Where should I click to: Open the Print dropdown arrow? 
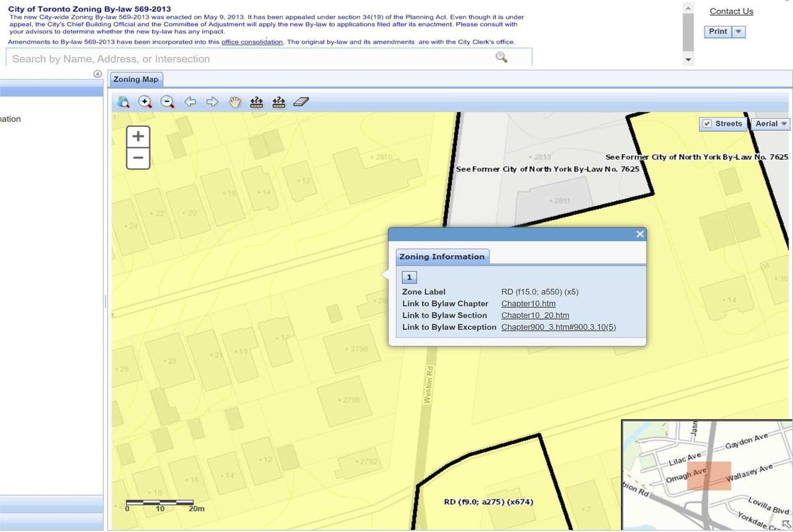click(x=739, y=32)
